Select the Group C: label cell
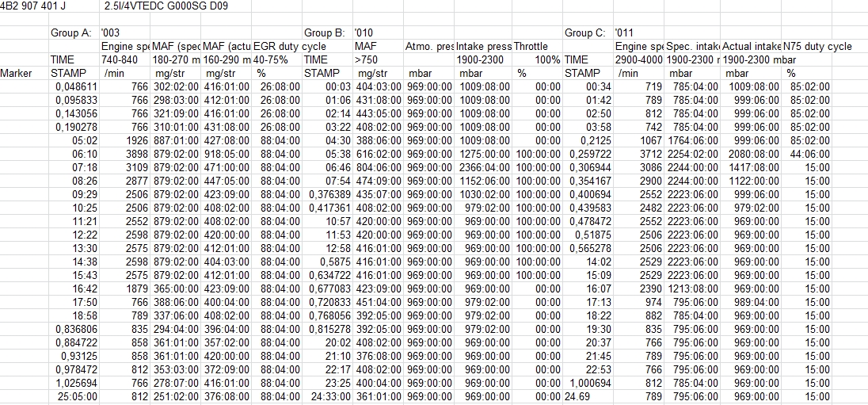The image size is (868, 405). (584, 33)
